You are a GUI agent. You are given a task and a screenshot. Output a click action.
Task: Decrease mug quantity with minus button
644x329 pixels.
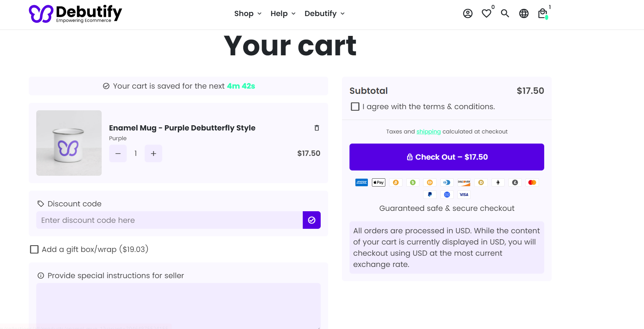coord(118,153)
